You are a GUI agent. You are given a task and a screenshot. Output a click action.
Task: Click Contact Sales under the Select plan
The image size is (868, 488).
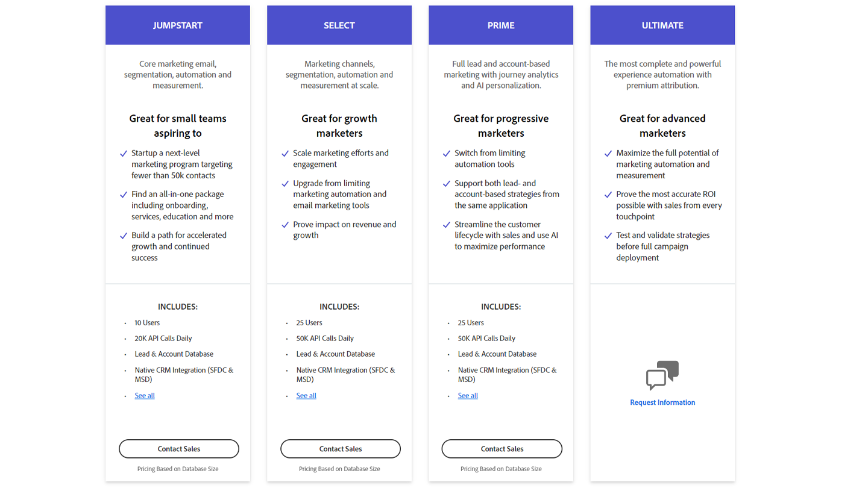[x=339, y=449]
